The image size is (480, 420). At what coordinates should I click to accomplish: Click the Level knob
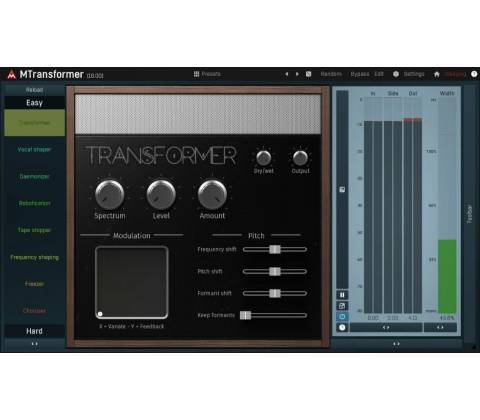tap(161, 194)
